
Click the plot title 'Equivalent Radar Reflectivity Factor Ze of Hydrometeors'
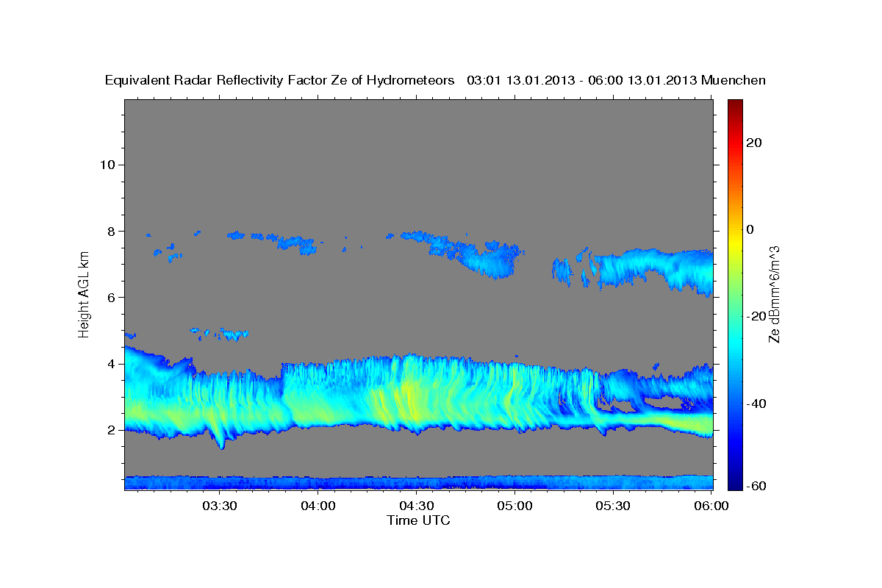(x=280, y=80)
